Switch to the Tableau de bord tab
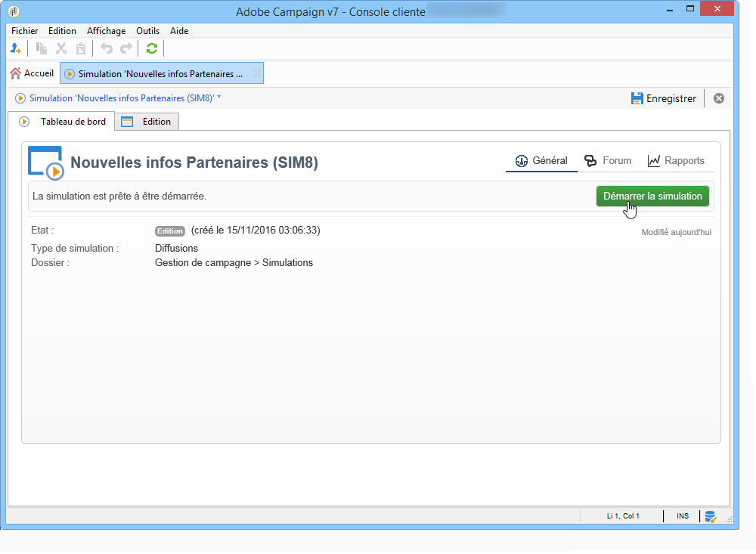The width and height of the screenshot is (756, 554). pyautogui.click(x=61, y=122)
